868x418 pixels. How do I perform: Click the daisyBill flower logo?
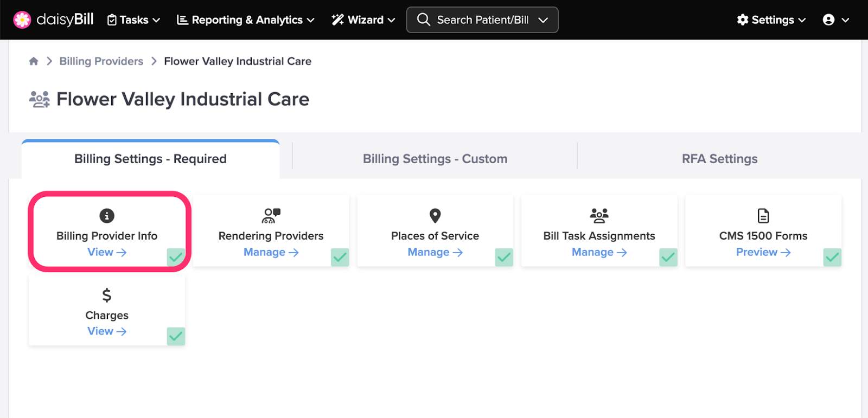[x=22, y=20]
